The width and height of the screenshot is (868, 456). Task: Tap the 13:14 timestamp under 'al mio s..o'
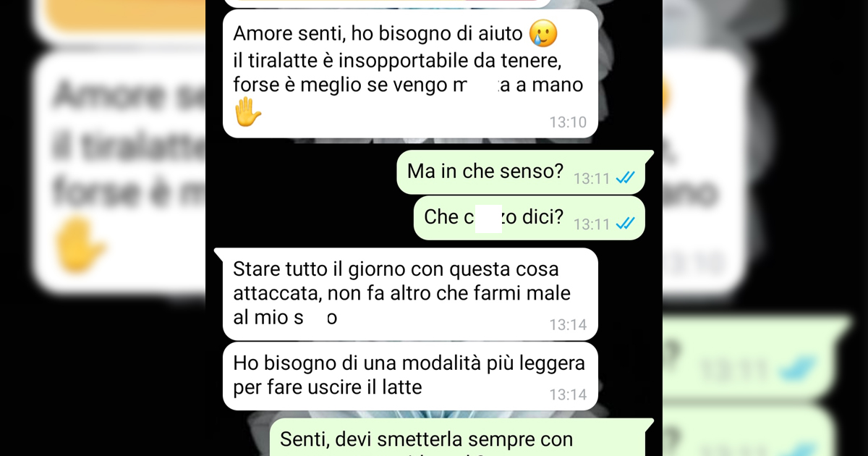568,325
